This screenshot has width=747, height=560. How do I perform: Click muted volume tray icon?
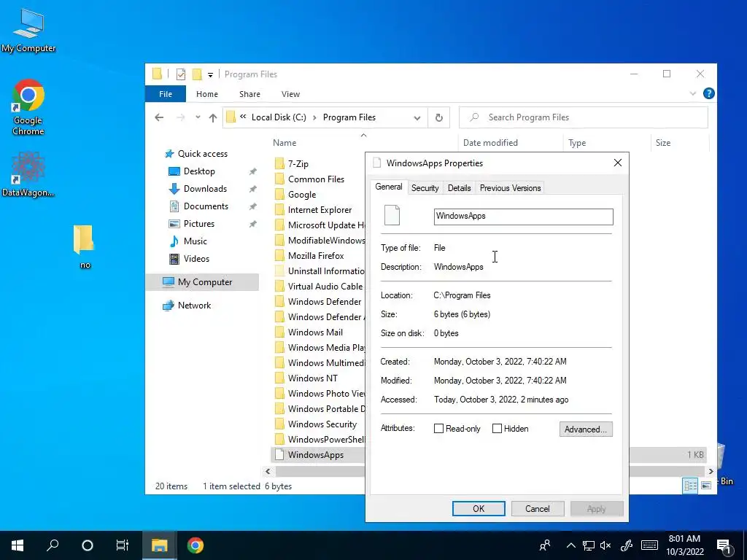(x=605, y=545)
